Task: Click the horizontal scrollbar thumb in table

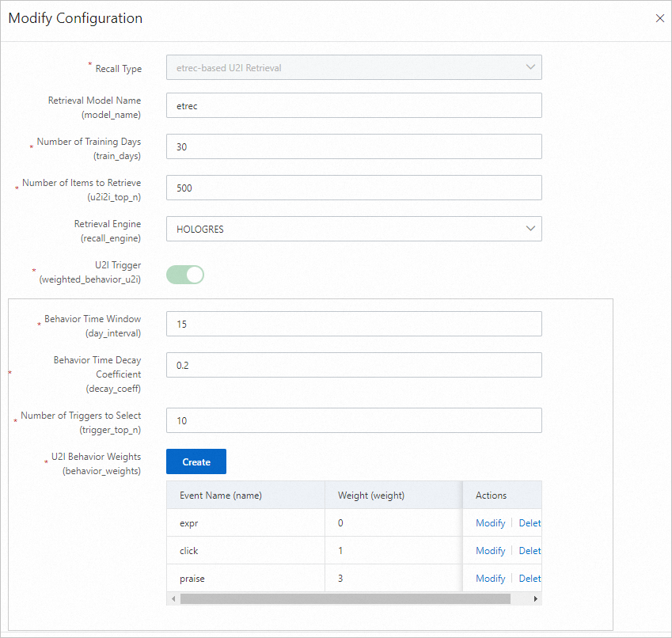Action: pyautogui.click(x=345, y=599)
